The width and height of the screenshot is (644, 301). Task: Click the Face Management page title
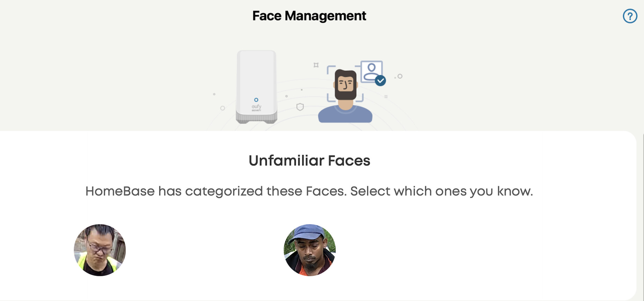[x=309, y=16]
